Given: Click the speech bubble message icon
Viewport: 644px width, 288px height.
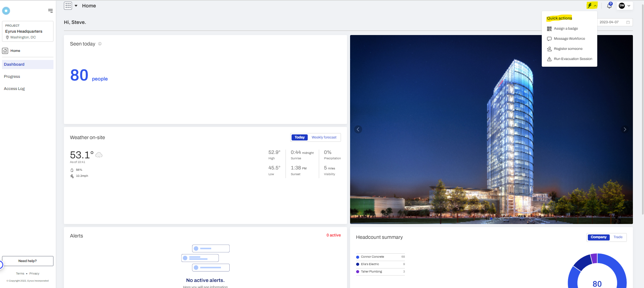Looking at the screenshot, I should click(549, 39).
